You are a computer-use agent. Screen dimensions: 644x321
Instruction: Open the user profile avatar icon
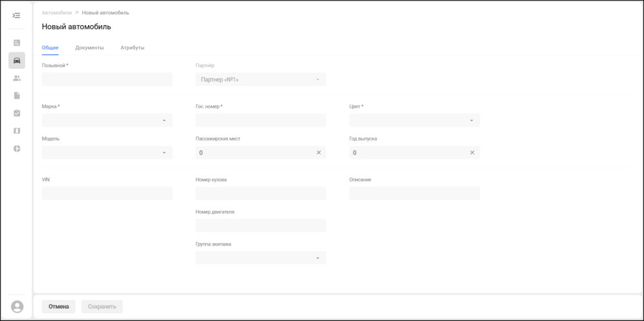coord(17,306)
